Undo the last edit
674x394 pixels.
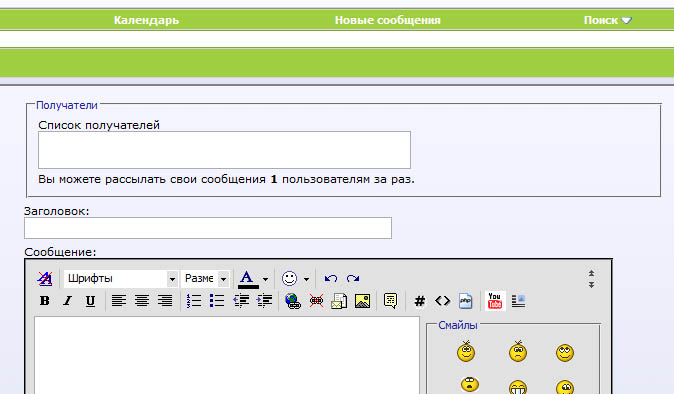pyautogui.click(x=331, y=278)
